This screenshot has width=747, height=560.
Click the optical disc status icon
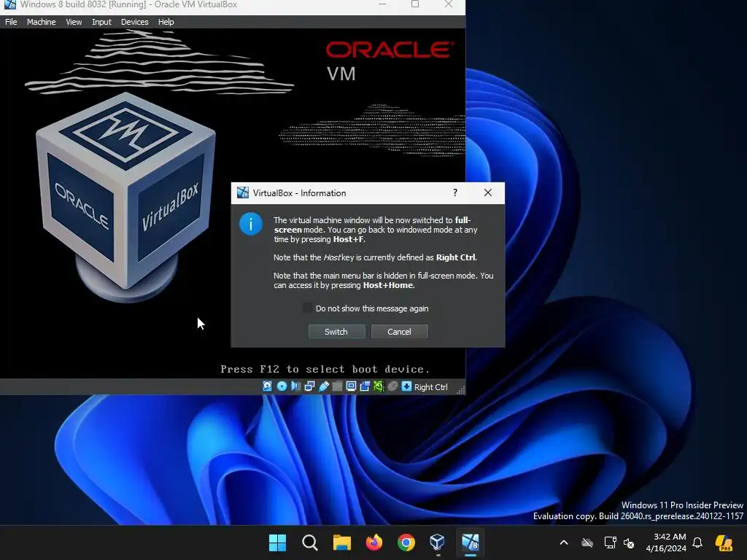click(x=282, y=386)
